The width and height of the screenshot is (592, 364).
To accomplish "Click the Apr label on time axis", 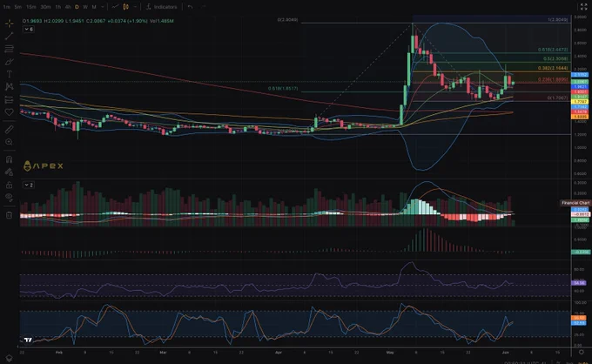I will pyautogui.click(x=279, y=352).
